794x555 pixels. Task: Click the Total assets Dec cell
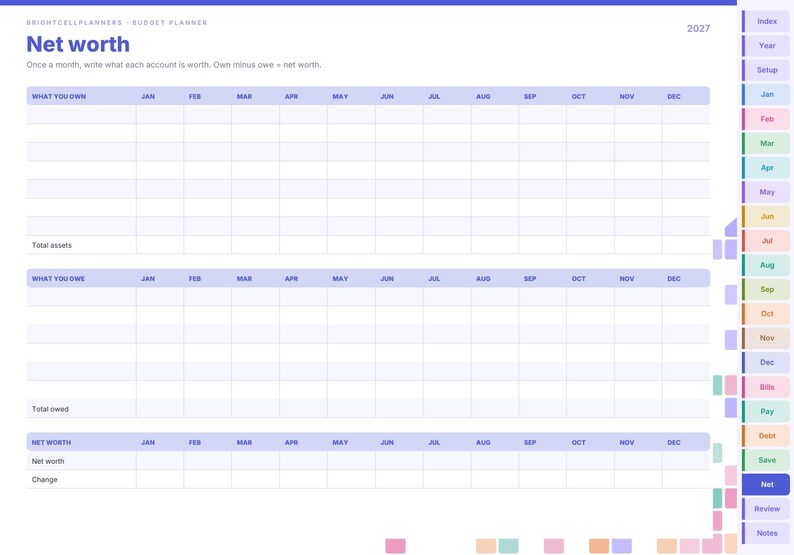click(686, 245)
